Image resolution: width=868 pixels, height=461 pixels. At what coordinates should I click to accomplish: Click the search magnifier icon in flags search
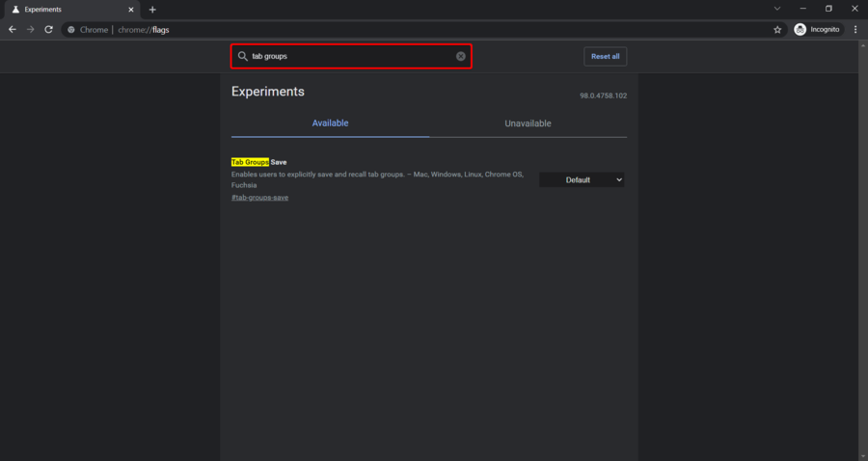(x=242, y=57)
